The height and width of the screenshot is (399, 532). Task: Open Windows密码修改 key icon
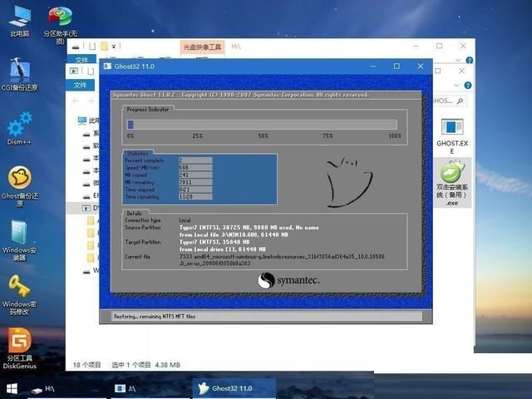pyautogui.click(x=19, y=294)
